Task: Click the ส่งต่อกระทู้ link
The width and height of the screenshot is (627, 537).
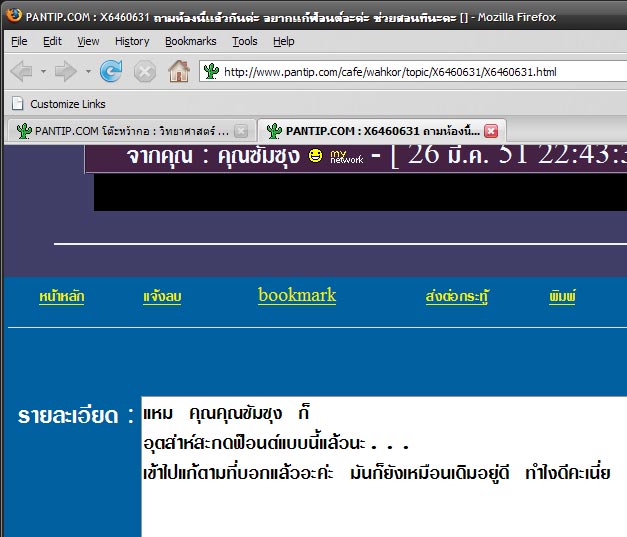Action: coord(457,297)
